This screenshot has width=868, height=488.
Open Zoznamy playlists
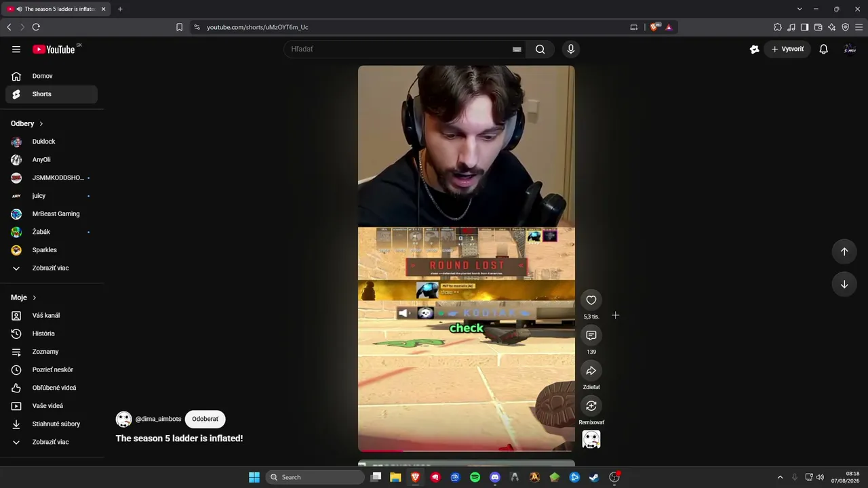pos(52,352)
